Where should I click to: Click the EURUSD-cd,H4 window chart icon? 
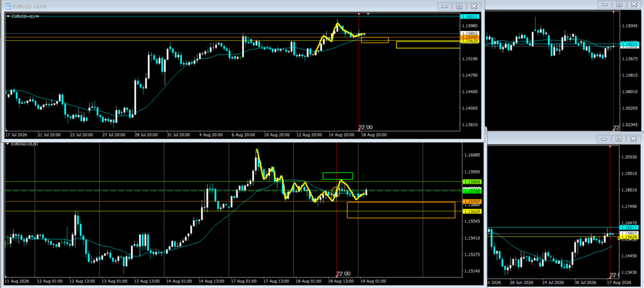tap(8, 6)
